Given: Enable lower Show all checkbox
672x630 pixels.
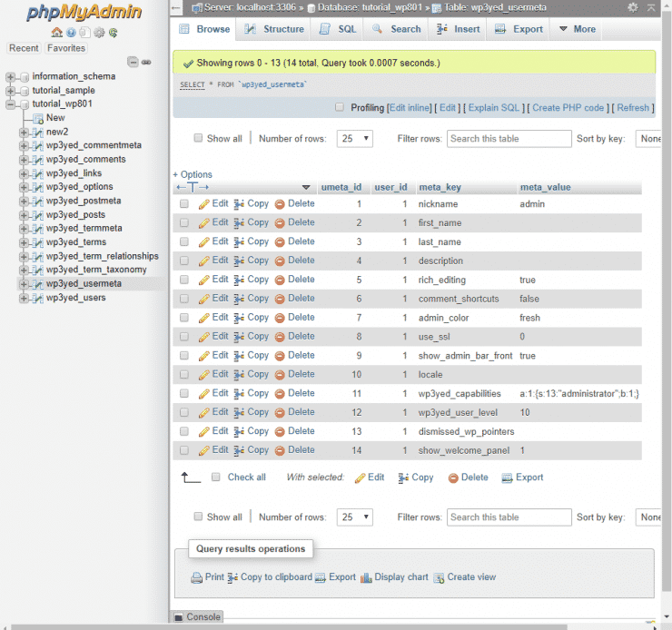Looking at the screenshot, I should pyautogui.click(x=198, y=517).
